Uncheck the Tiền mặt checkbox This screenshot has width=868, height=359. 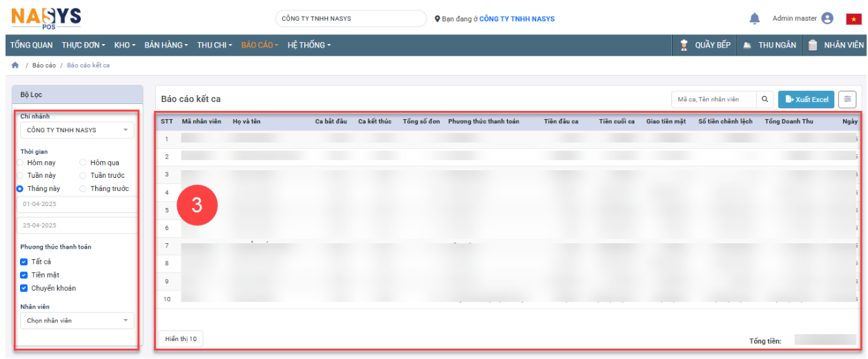(24, 275)
